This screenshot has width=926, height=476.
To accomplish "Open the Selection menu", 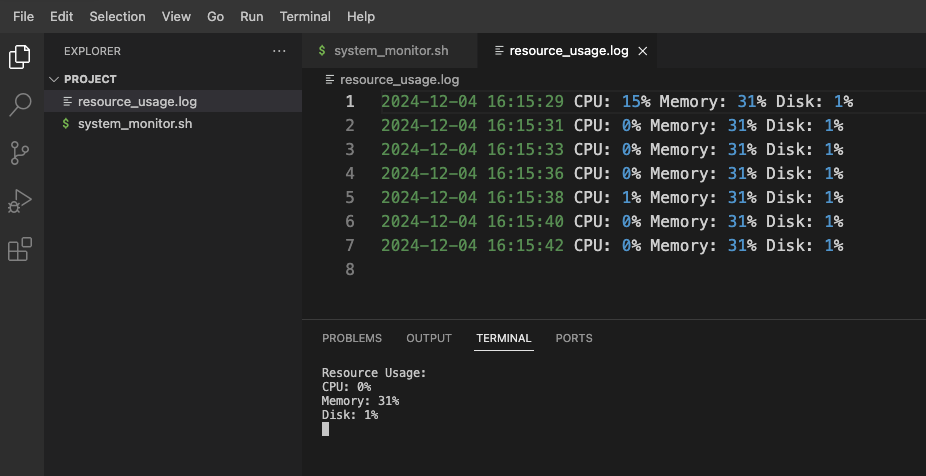I will [x=117, y=16].
